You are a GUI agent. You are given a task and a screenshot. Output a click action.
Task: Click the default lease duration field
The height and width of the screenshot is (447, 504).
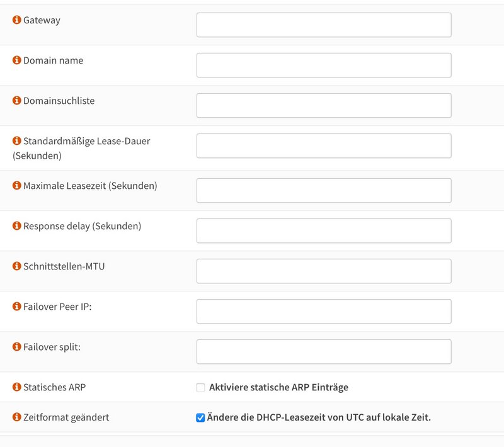coord(324,146)
